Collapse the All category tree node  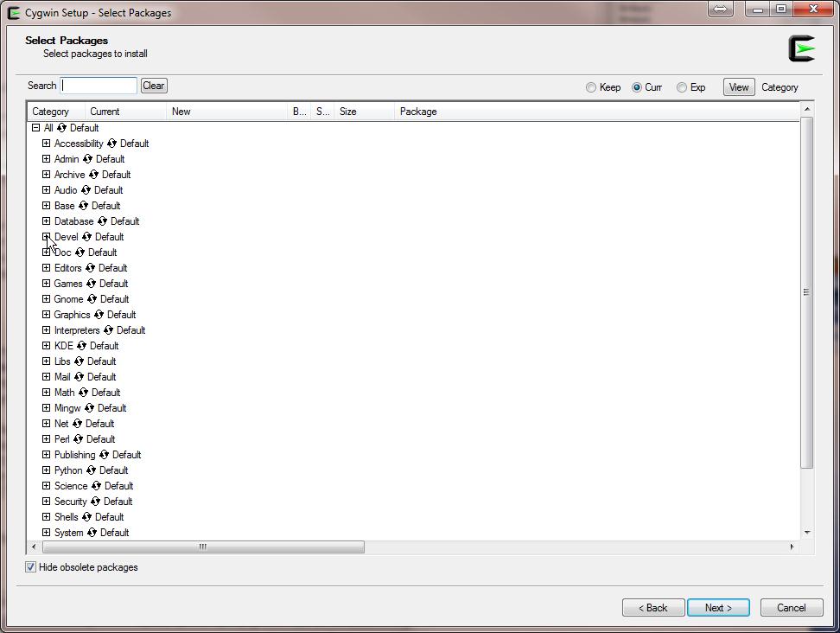pyautogui.click(x=36, y=128)
